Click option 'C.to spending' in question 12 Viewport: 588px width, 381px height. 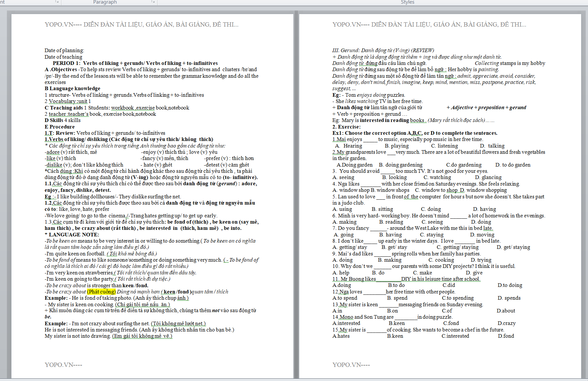tap(458, 298)
